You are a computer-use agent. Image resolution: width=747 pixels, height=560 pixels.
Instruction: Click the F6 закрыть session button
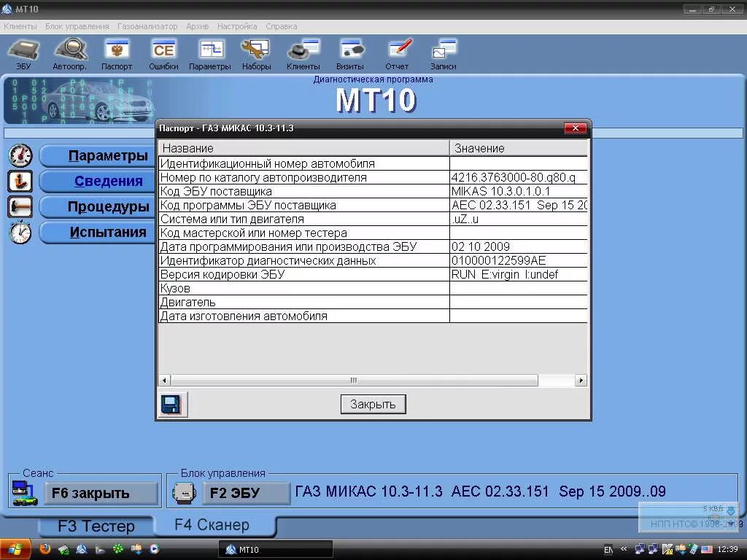coord(101,494)
